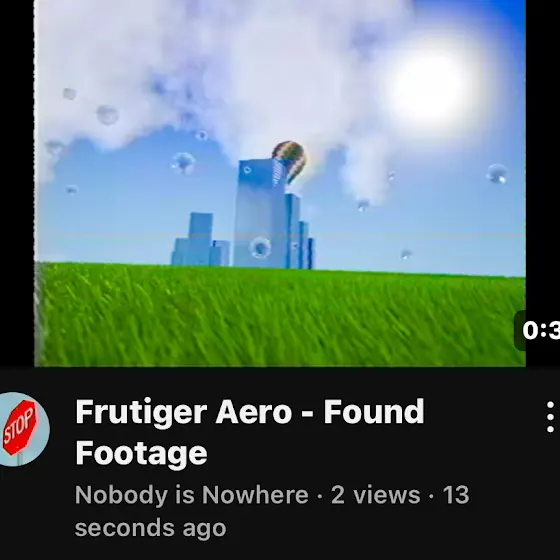Click the bubble at the thumbnail's right edge

tap(497, 174)
